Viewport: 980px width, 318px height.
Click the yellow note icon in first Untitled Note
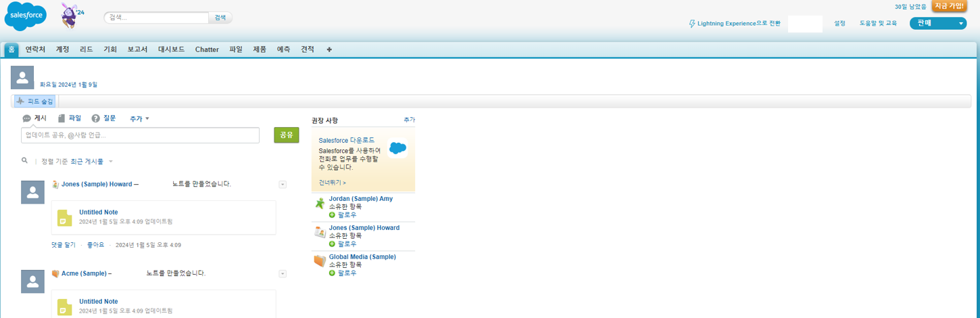tap(65, 218)
